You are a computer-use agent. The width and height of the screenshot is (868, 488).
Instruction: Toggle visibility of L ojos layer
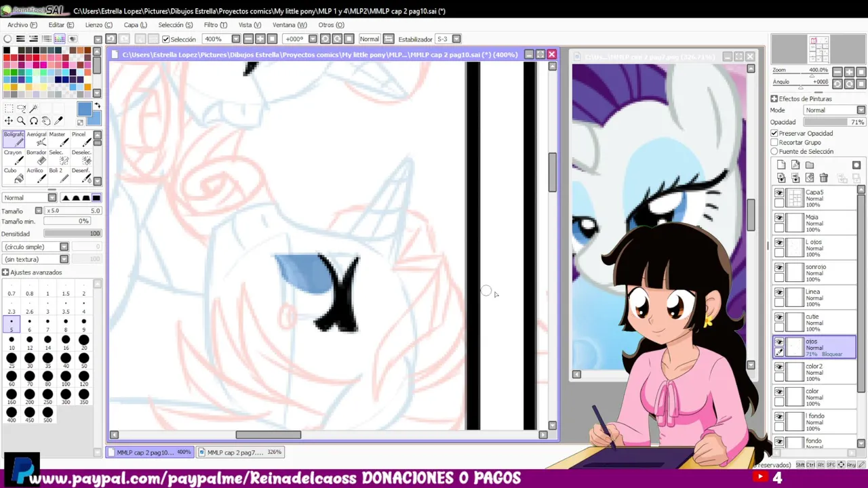[779, 243]
